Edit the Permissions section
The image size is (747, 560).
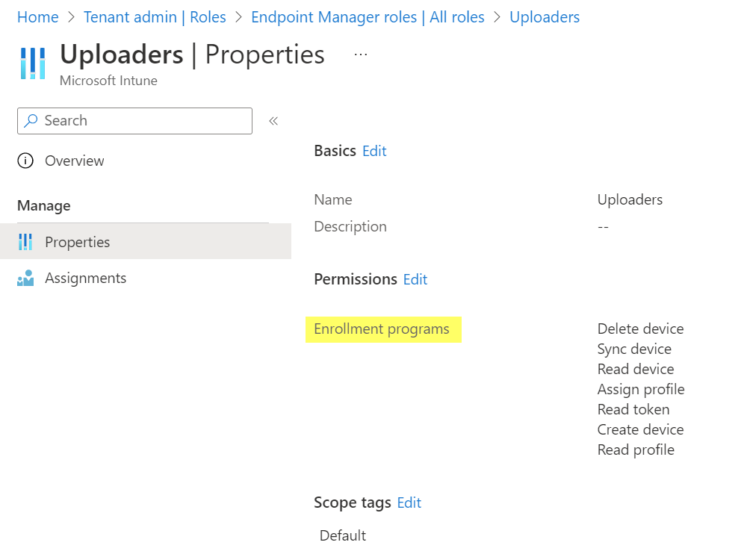coord(415,279)
